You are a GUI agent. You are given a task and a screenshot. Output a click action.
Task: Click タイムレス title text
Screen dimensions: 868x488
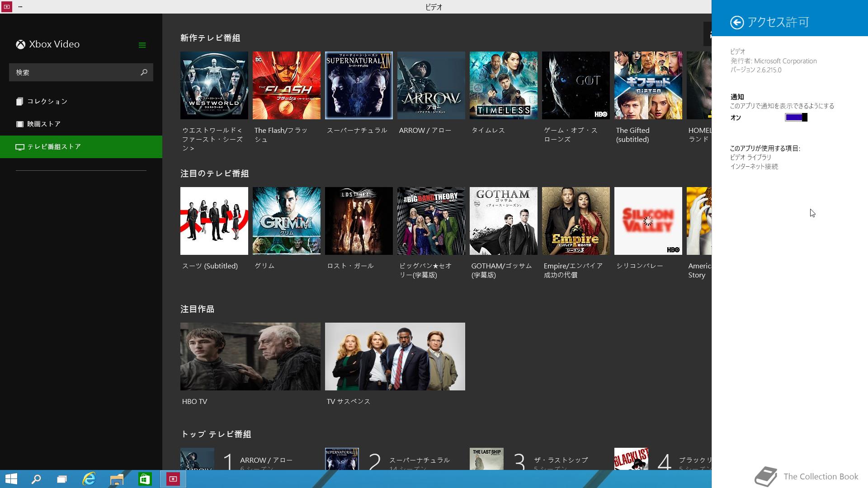pyautogui.click(x=488, y=130)
